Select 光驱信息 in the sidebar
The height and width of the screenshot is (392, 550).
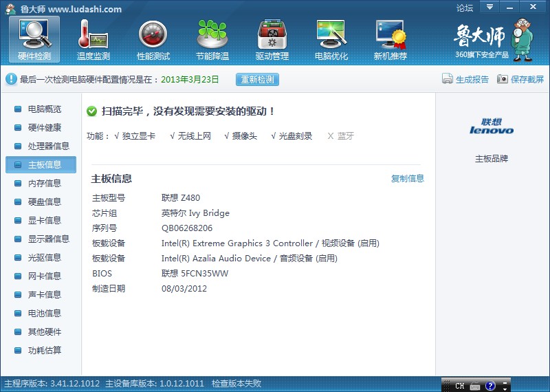[x=41, y=258]
